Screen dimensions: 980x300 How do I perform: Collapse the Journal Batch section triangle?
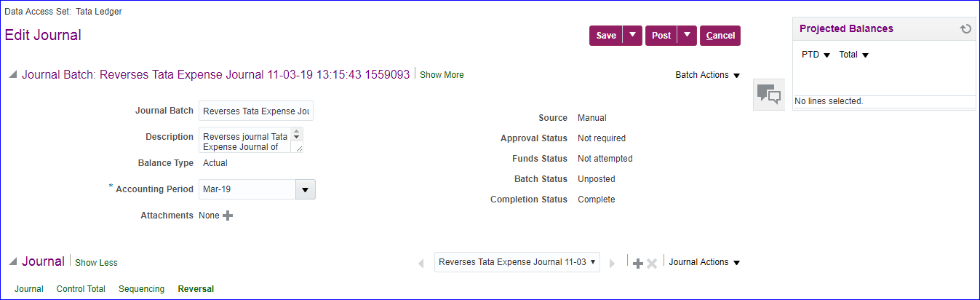click(x=12, y=75)
